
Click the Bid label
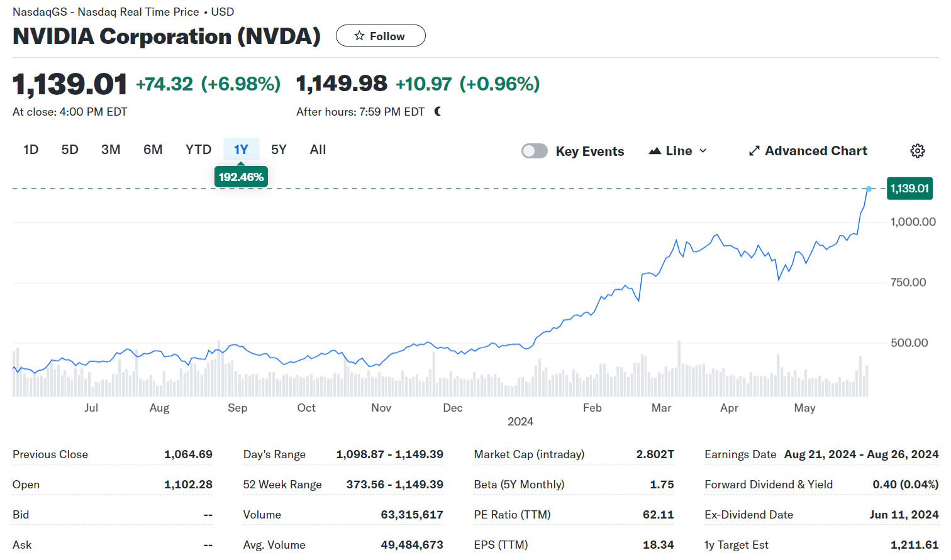coord(21,515)
